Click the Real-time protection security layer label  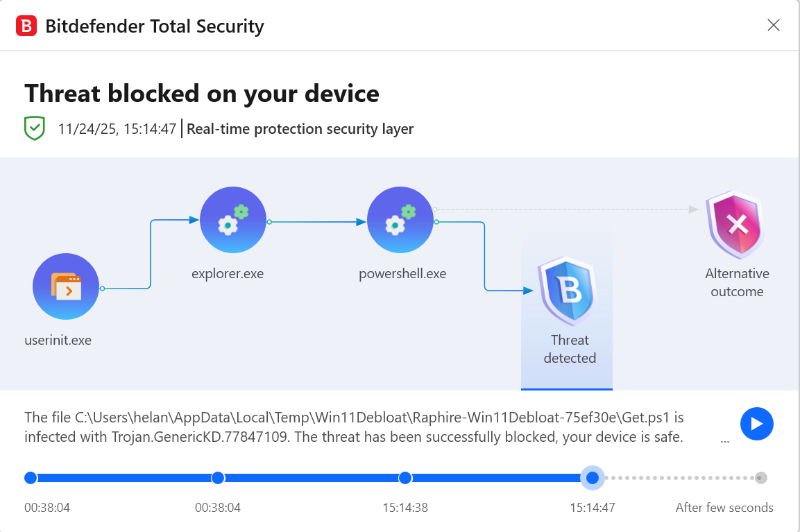(300, 129)
